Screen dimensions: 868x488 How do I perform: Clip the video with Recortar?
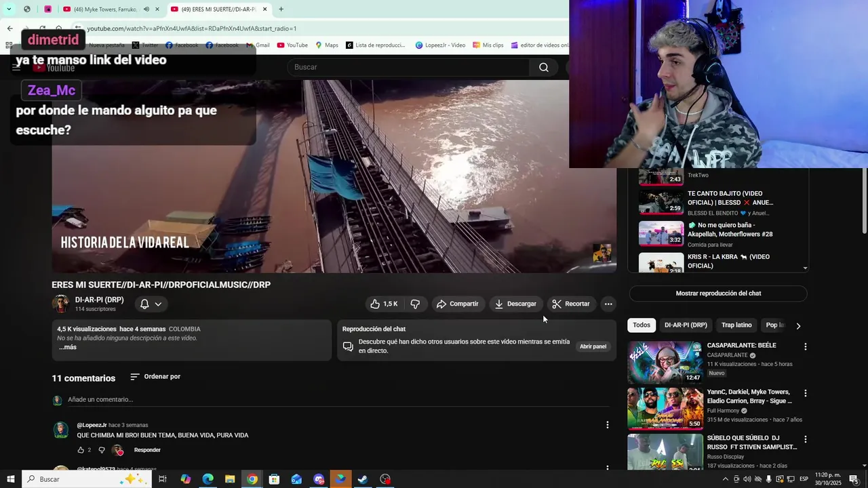[x=571, y=304]
